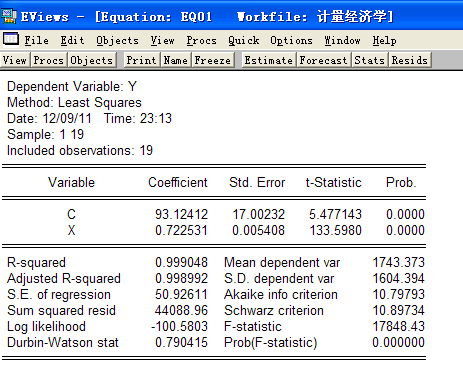This screenshot has width=463, height=379.
Task: Select variable C row label
Action: point(71,214)
